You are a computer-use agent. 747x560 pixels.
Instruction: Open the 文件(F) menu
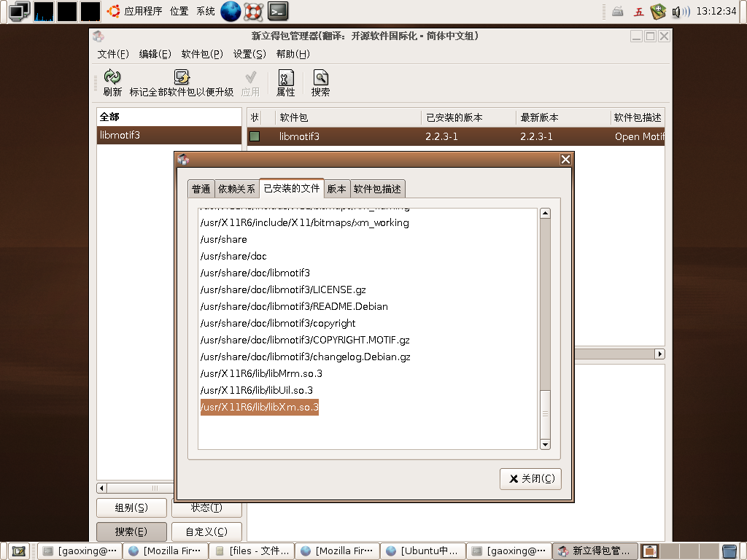(113, 54)
